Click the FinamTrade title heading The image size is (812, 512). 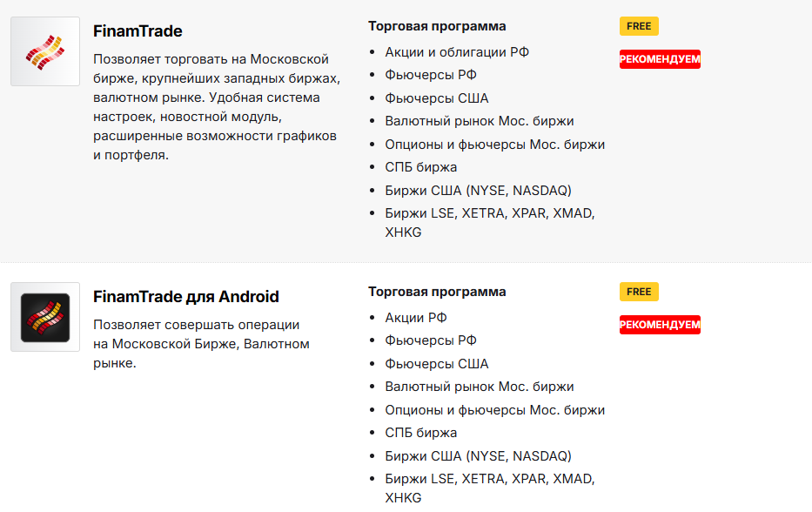coord(138,31)
